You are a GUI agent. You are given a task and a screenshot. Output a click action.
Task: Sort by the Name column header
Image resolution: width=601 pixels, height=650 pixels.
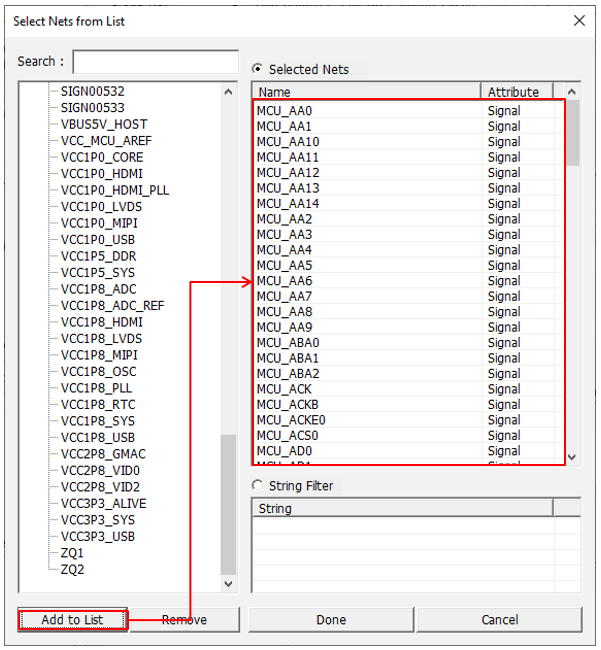[365, 92]
